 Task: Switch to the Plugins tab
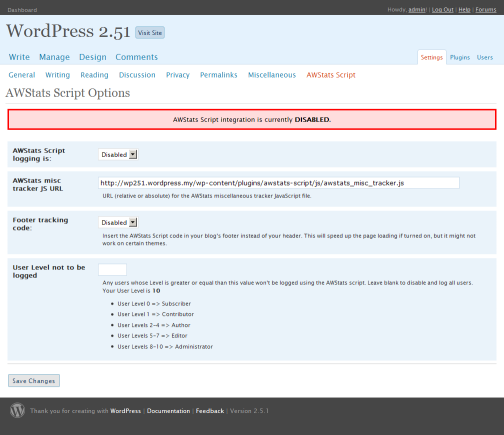pyautogui.click(x=460, y=57)
